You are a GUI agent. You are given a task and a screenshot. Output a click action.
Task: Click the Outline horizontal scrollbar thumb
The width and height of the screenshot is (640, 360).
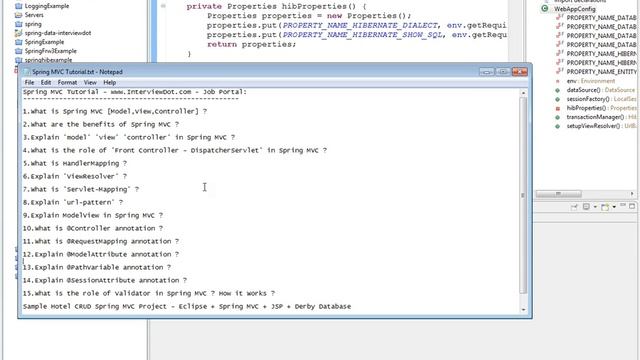coord(558,194)
